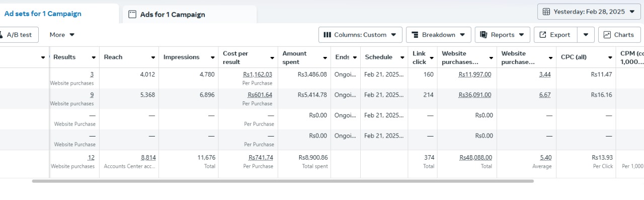Click the Reports document icon
This screenshot has height=200, width=644.
click(x=484, y=35)
